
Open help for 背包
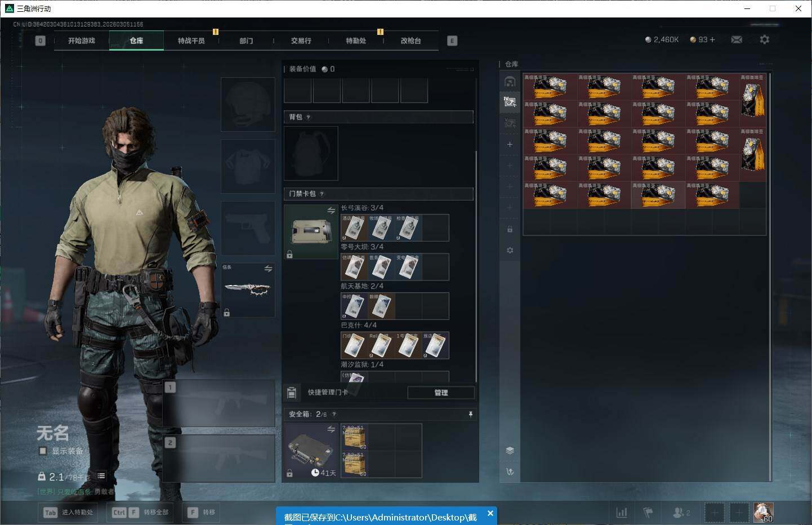(x=308, y=117)
